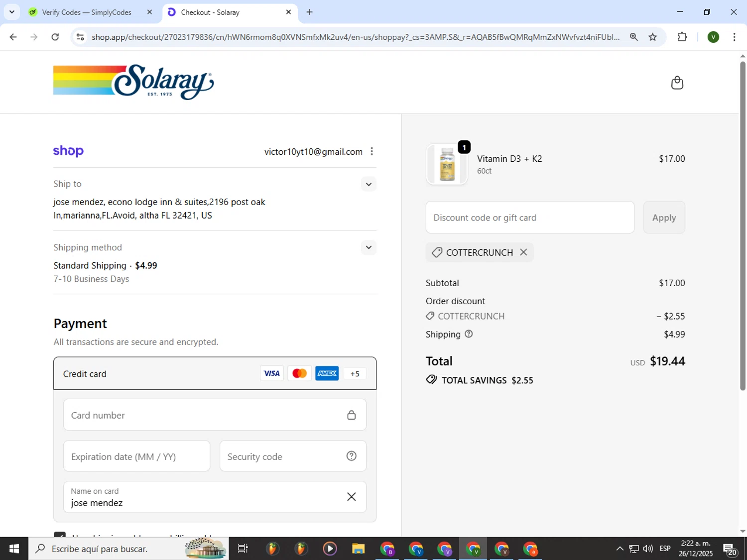Image resolution: width=747 pixels, height=560 pixels.
Task: Reload the checkout page
Action: pyautogui.click(x=55, y=37)
